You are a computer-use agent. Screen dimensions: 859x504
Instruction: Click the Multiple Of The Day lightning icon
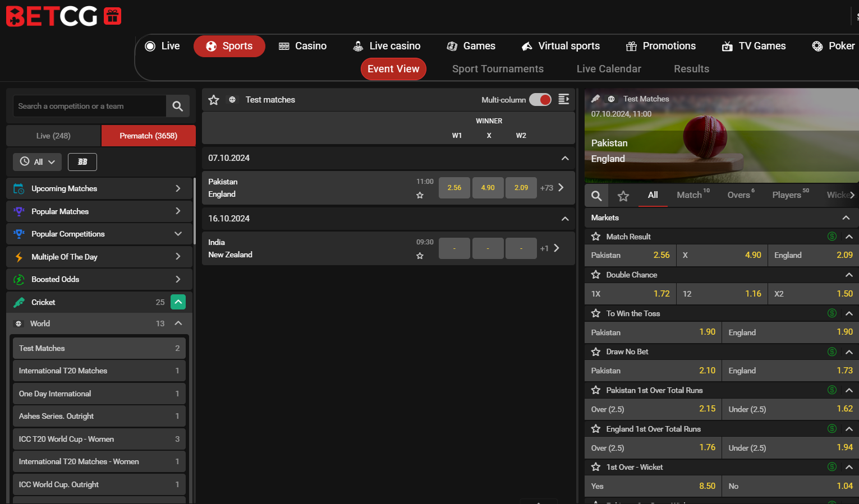19,257
